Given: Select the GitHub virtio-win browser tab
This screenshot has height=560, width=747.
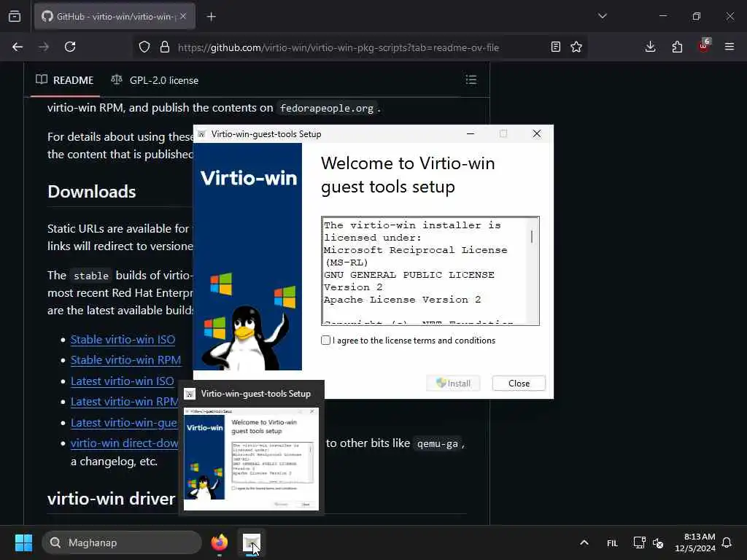Looking at the screenshot, I should coord(115,17).
